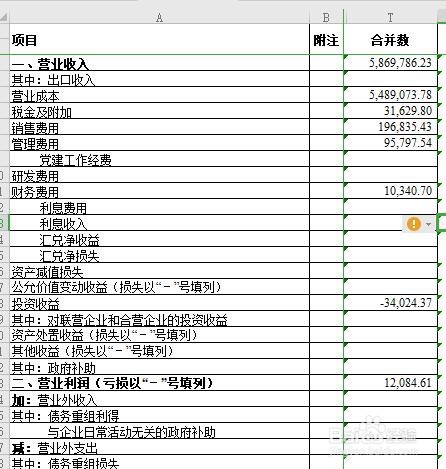Select the 二、营业利润 cell
Screen dimensions: 446x469
[x=160, y=383]
